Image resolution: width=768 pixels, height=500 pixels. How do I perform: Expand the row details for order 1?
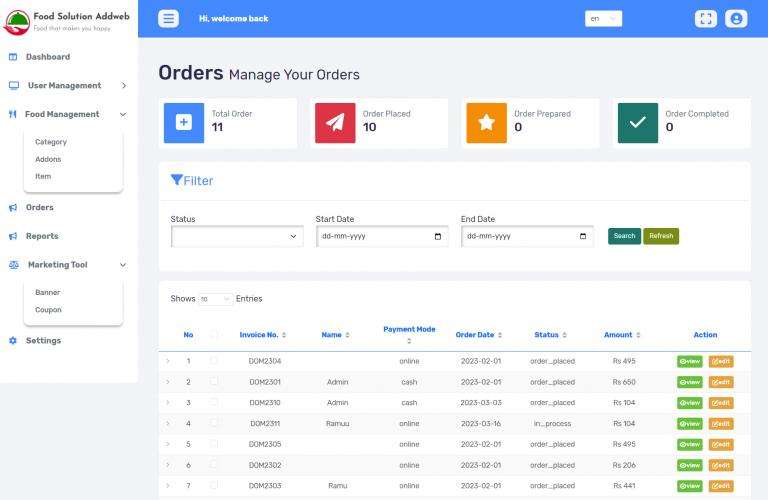(167, 361)
